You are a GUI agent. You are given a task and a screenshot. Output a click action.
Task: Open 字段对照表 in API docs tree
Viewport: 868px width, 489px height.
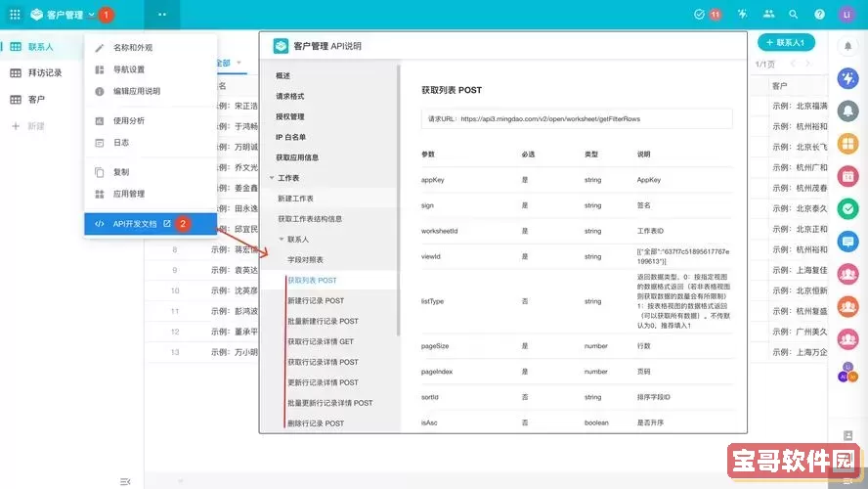pyautogui.click(x=306, y=260)
